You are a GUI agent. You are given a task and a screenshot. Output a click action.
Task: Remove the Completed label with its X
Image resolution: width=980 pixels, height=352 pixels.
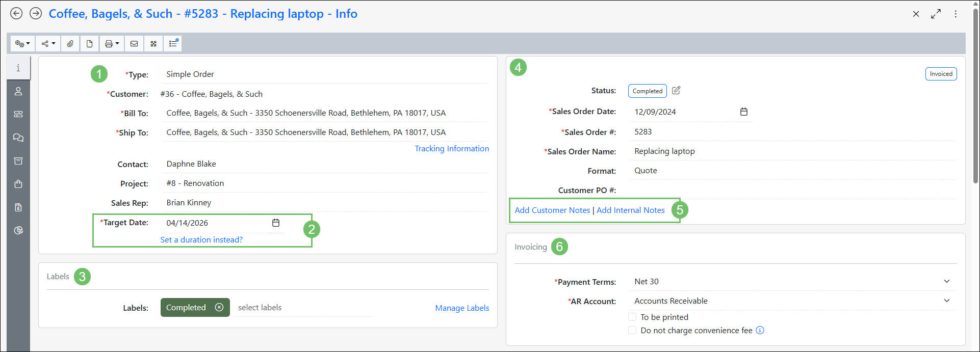219,307
